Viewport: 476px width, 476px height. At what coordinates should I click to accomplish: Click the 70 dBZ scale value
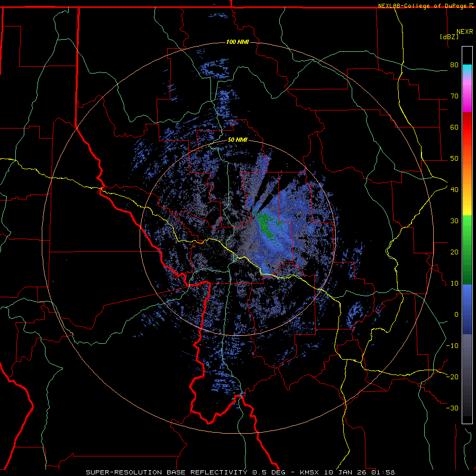pos(454,96)
